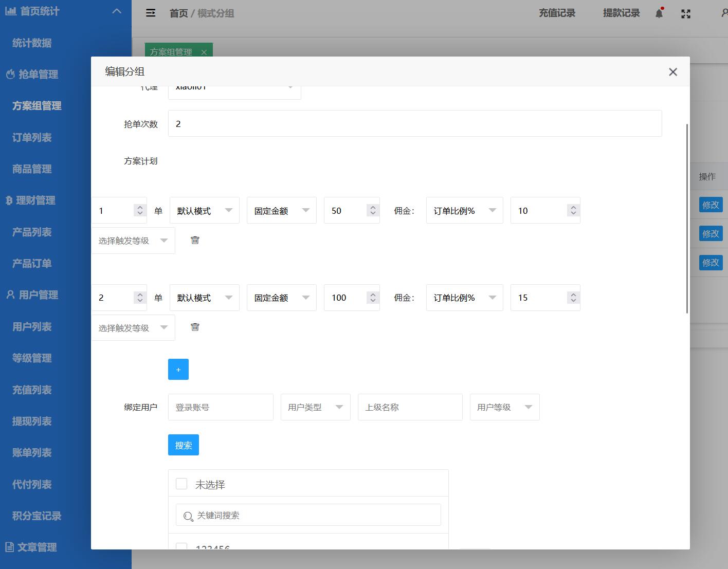Open row 1 订单比例% dropdown
Screen dimensions: 728x569
pos(465,210)
